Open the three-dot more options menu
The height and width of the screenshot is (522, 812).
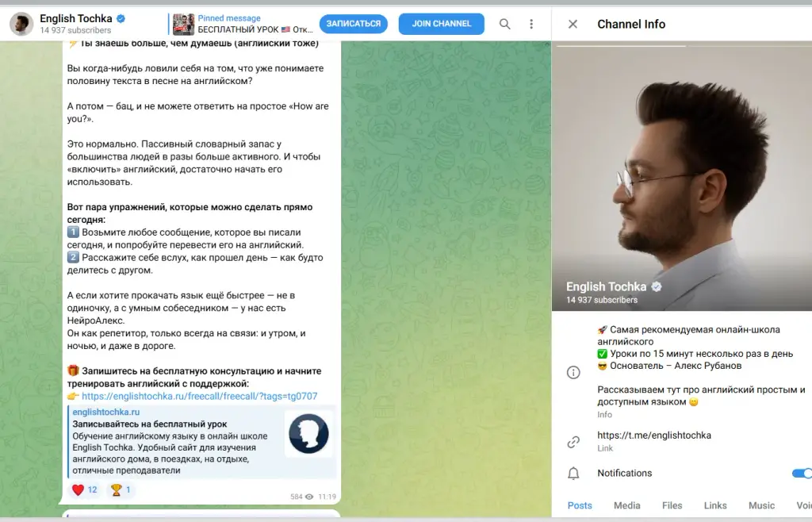tap(530, 24)
